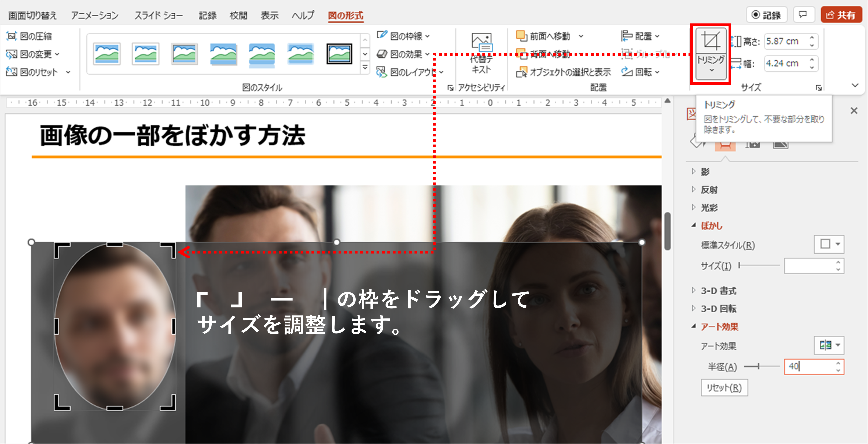The width and height of the screenshot is (868, 444).
Task: Open the アート効果 gallery dropdown
Action: point(829,345)
